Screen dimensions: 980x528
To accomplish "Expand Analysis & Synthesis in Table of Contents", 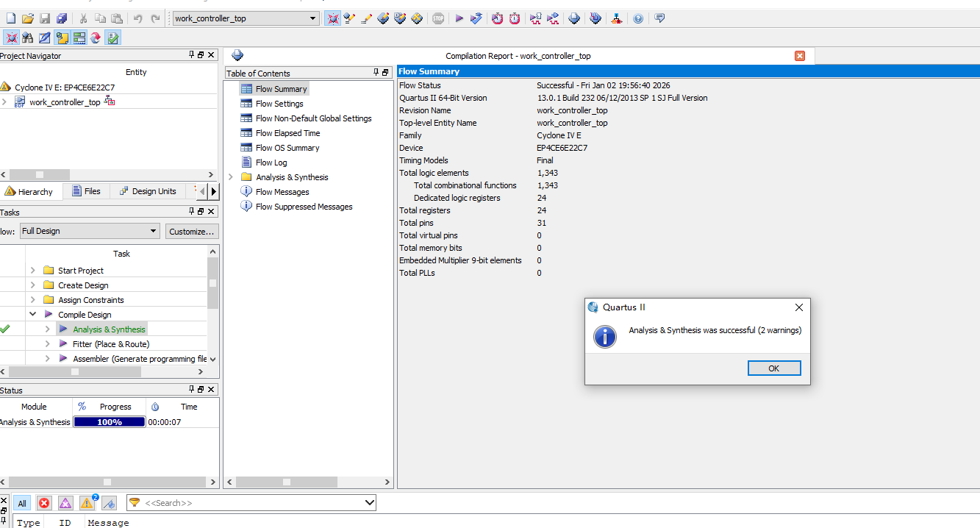I will (x=231, y=177).
